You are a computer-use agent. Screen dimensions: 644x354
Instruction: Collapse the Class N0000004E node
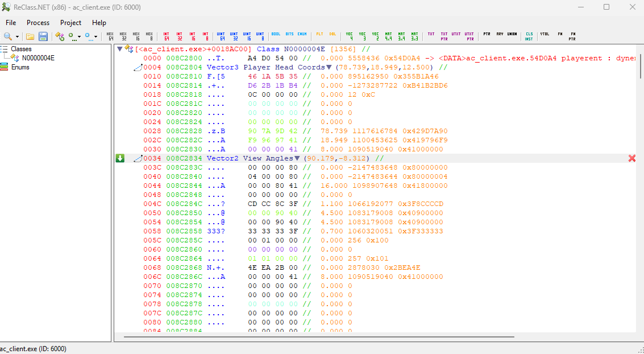pyautogui.click(x=119, y=49)
